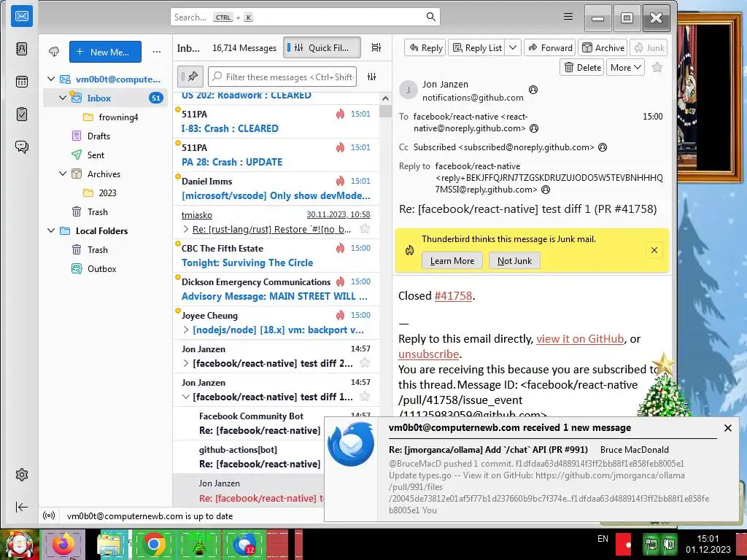The height and width of the screenshot is (560, 747).
Task: Click the unsubscribe link
Action: point(429,354)
